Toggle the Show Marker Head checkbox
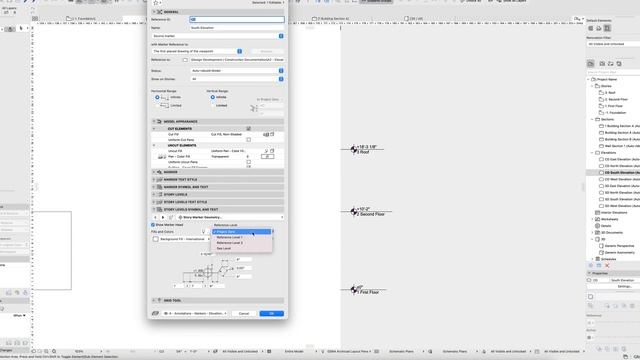Image resolution: width=640 pixels, height=360 pixels. tap(153, 225)
